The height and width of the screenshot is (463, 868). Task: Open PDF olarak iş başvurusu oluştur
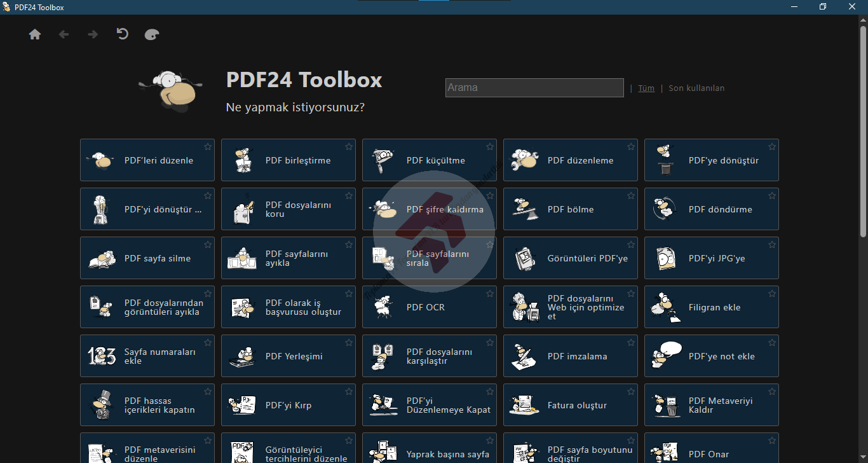(x=288, y=307)
